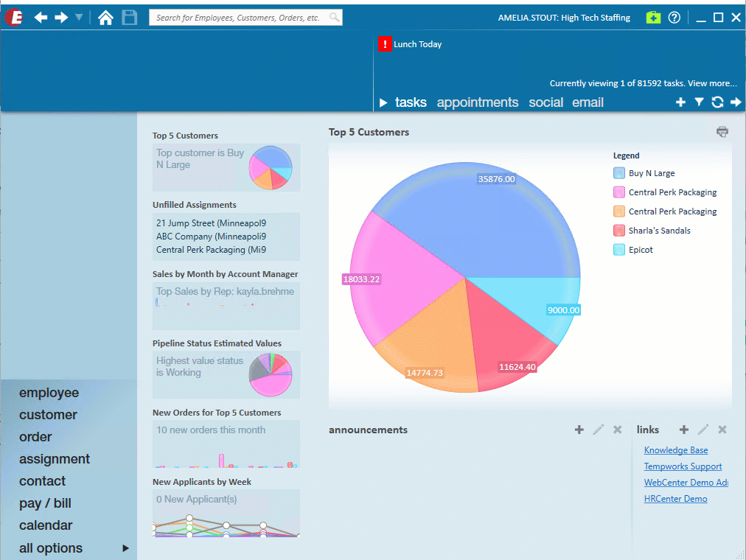
Task: Click the ABC Company unfilled assignment
Action: click(x=212, y=237)
